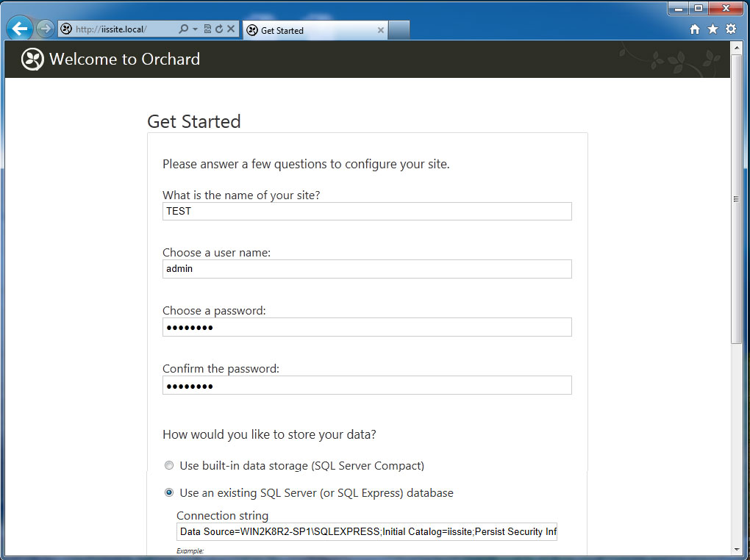The image size is (750, 560).
Task: Click the 'Confirm the password' input field
Action: point(367,385)
